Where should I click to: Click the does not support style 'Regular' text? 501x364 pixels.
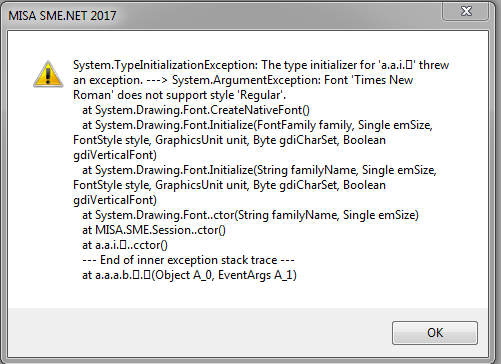click(x=202, y=95)
